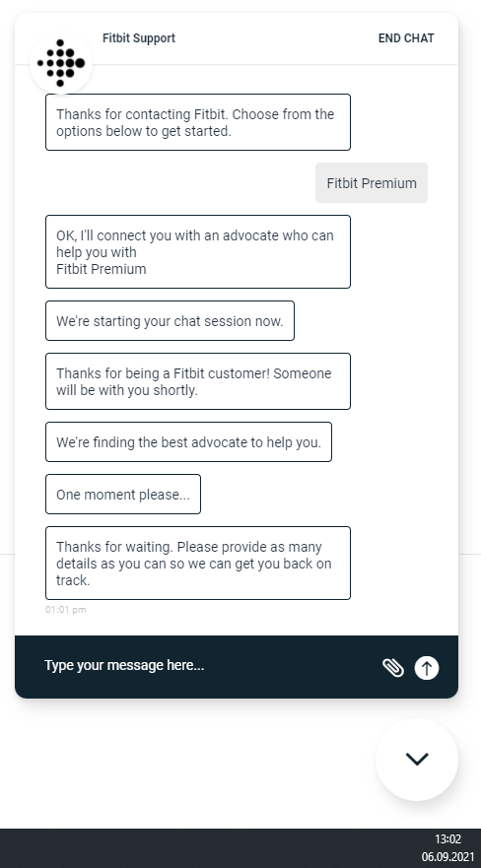Send message with the up-arrow icon
Screen dimensions: 481x868
pos(427,668)
